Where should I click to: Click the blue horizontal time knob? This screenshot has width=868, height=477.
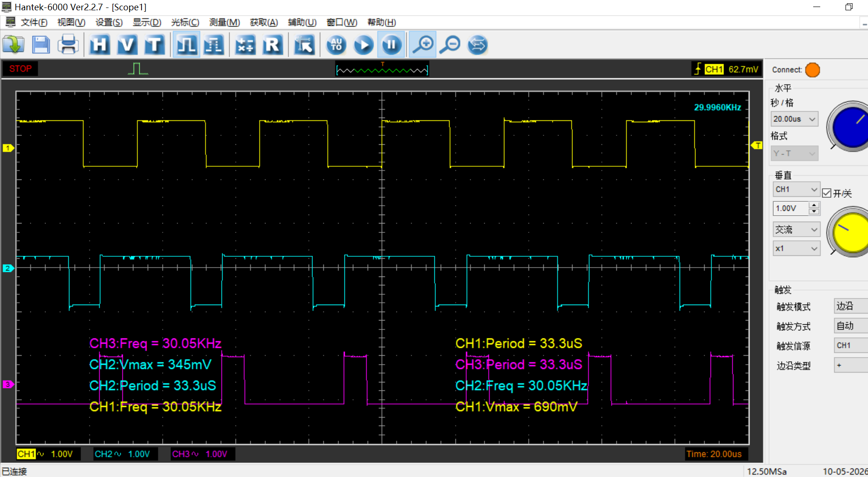(850, 127)
